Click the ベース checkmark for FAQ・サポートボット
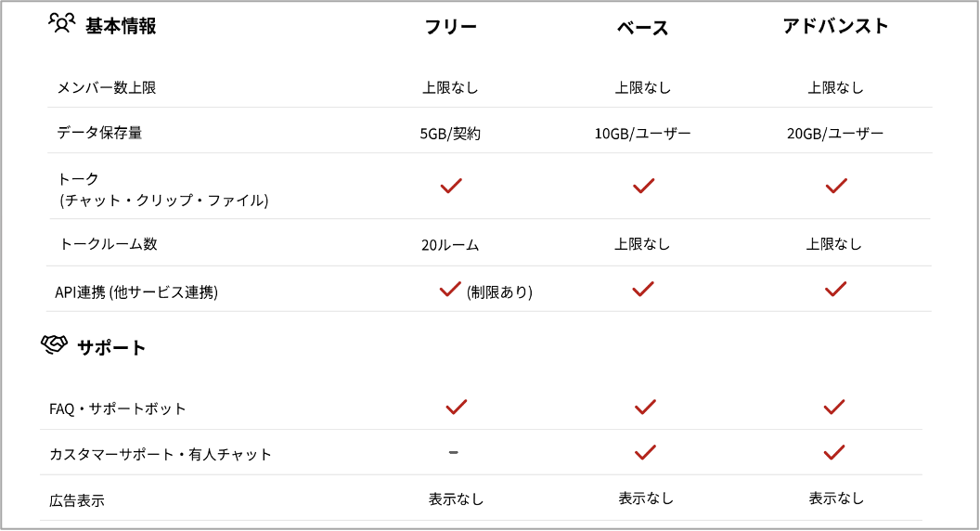 click(x=644, y=407)
